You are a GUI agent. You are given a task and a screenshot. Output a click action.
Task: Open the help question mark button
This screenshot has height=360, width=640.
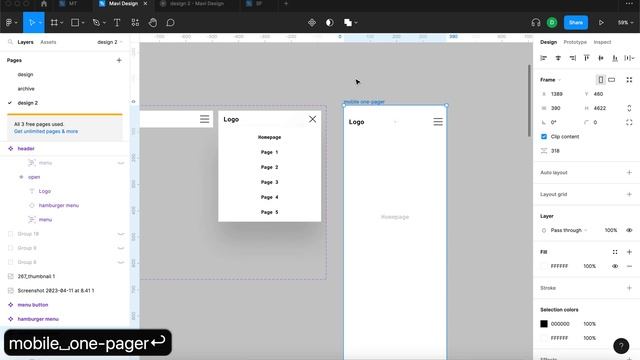(x=621, y=346)
